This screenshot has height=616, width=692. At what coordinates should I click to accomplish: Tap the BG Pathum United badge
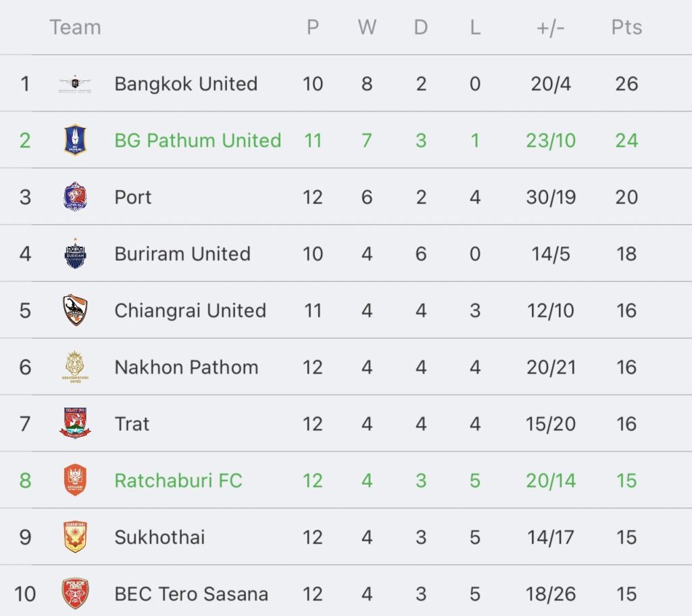coord(75,140)
